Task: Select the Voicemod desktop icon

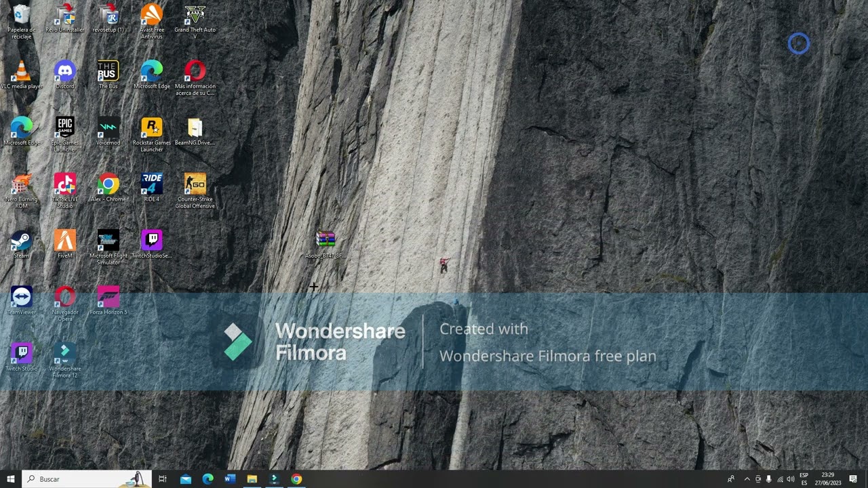Action: click(x=108, y=131)
